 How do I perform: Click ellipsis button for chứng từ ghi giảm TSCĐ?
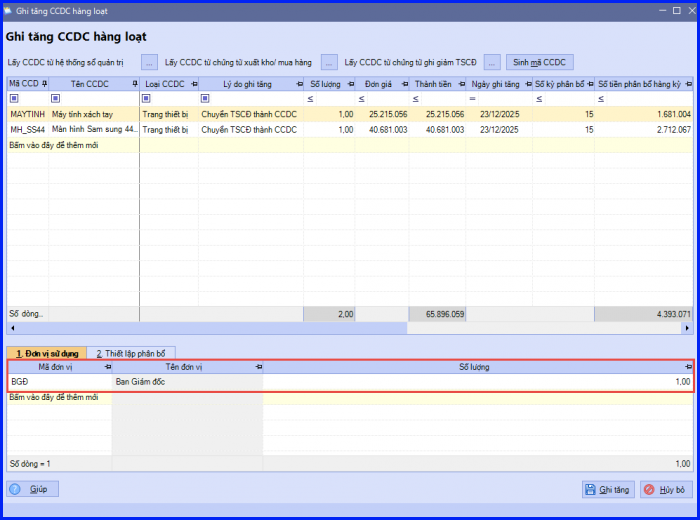click(x=492, y=62)
